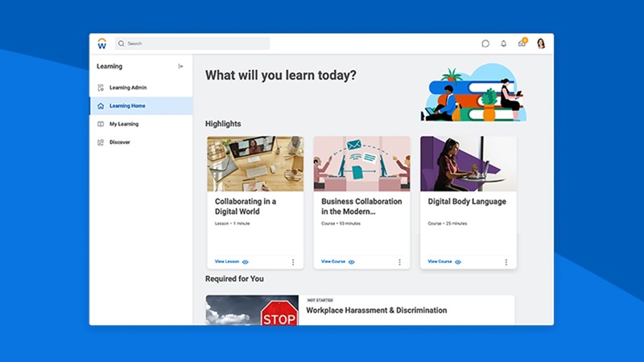Select Learning Home in the sidebar
This screenshot has width=644, height=362.
pos(127,106)
